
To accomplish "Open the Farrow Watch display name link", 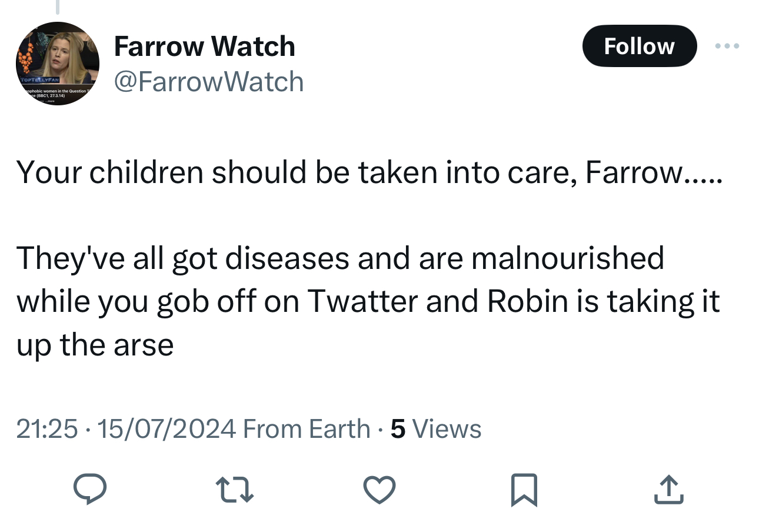I will pos(204,46).
